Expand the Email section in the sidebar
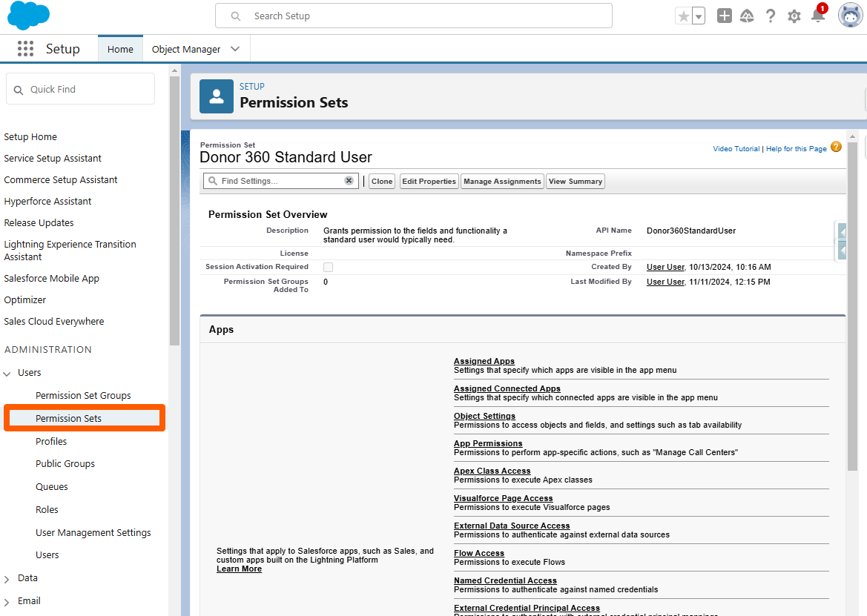Screen dimensions: 867x616 point(7,602)
